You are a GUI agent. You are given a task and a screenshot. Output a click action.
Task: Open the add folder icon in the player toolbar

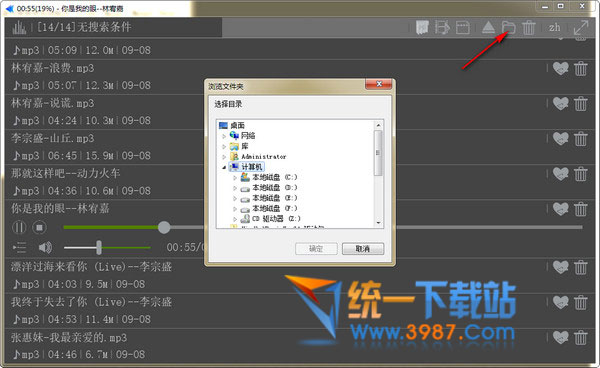[x=509, y=28]
